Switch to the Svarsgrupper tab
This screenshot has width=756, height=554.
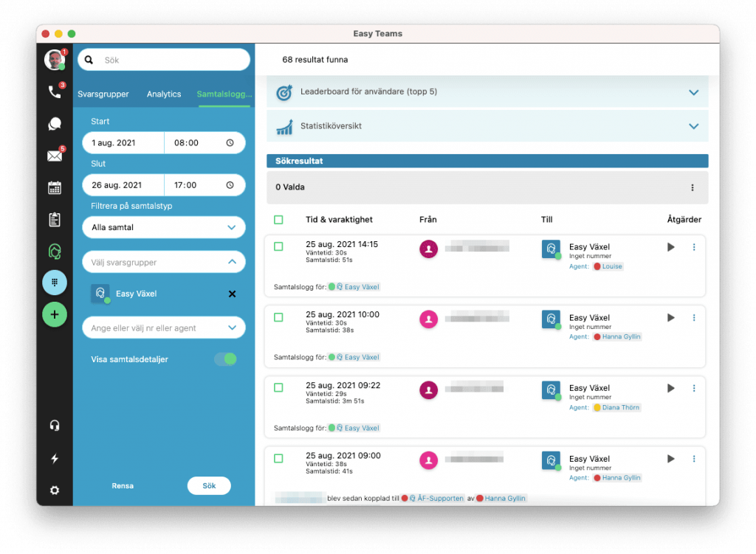(103, 94)
